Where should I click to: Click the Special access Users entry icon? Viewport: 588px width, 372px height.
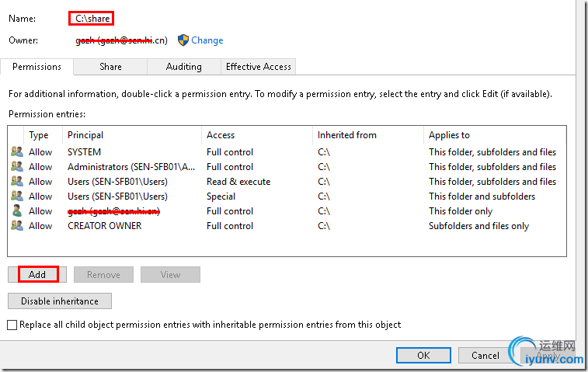pos(17,196)
